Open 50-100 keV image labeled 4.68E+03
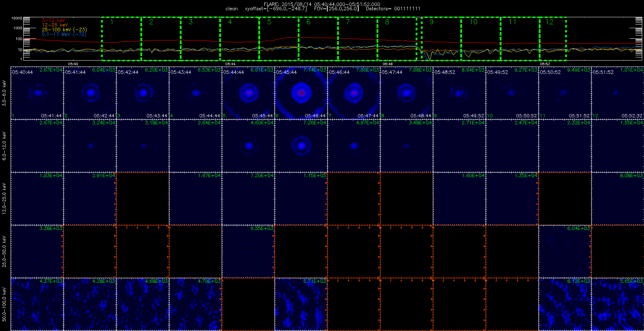644x331 pixels. point(143,304)
